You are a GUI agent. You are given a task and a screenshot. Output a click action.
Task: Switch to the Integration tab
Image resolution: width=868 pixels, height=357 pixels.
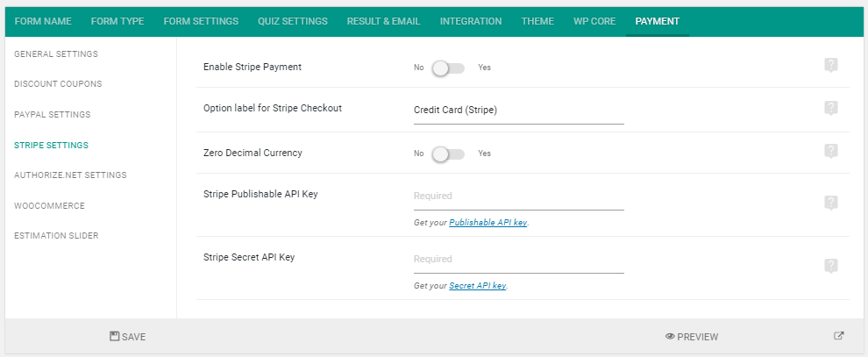[471, 21]
